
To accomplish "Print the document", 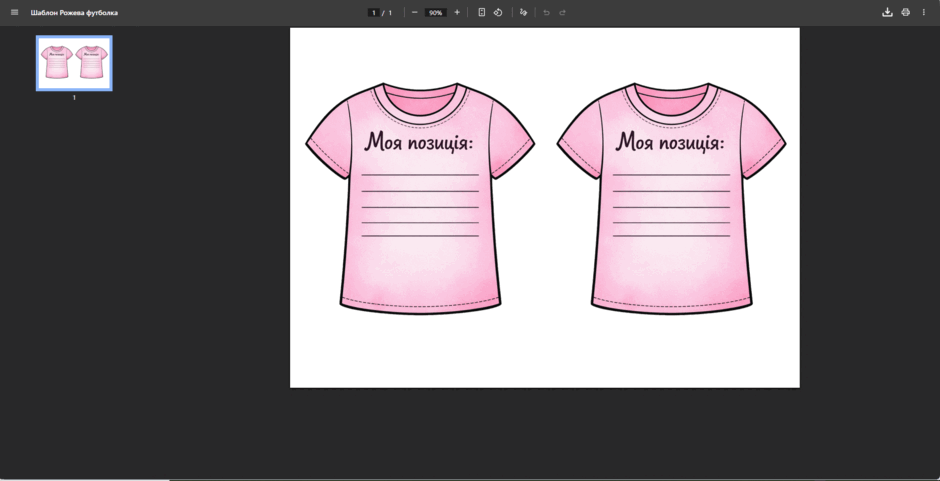I will pos(905,13).
